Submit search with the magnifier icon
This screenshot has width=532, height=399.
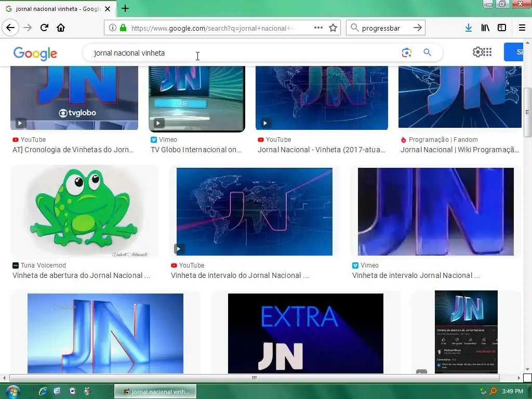tap(427, 52)
